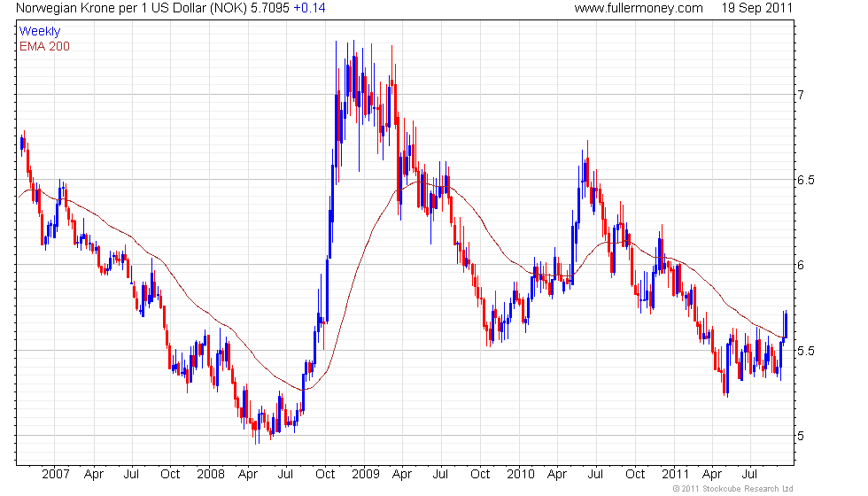Click the 2009 label on the time axis
868x496 pixels.
point(366,474)
